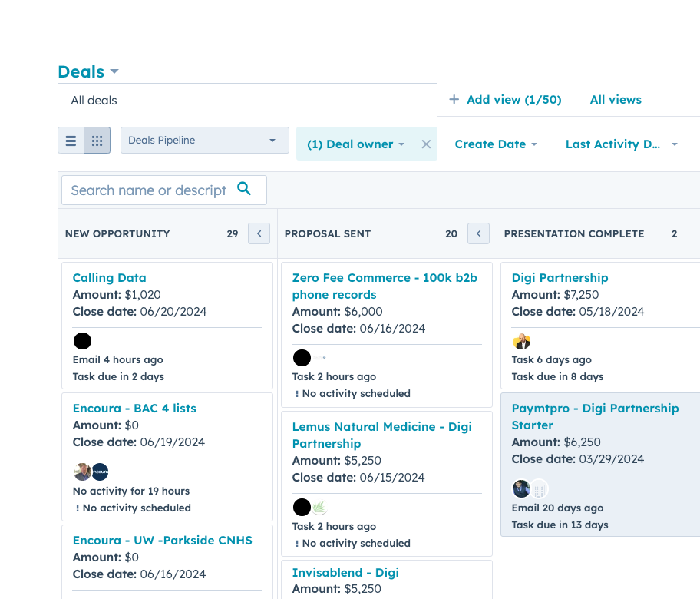Click "Task 6 days ago" on Digi Partnership

[551, 359]
